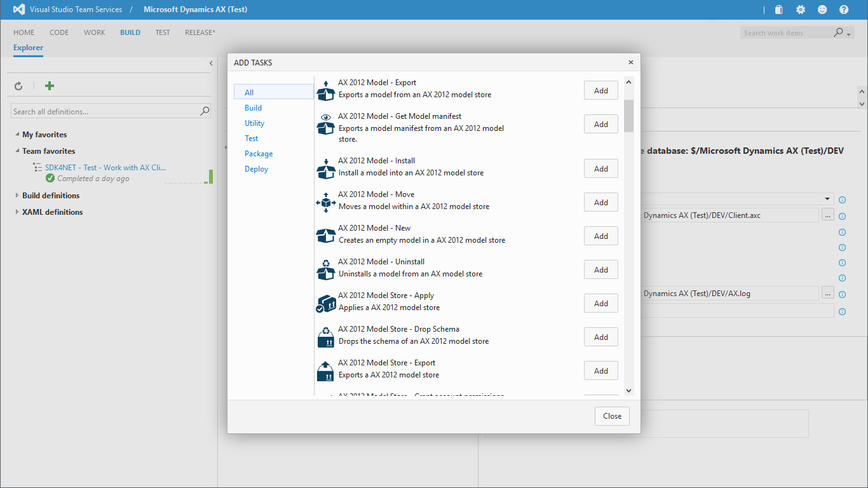The width and height of the screenshot is (868, 488).
Task: Close the Add Tasks dialog X
Action: tap(631, 62)
